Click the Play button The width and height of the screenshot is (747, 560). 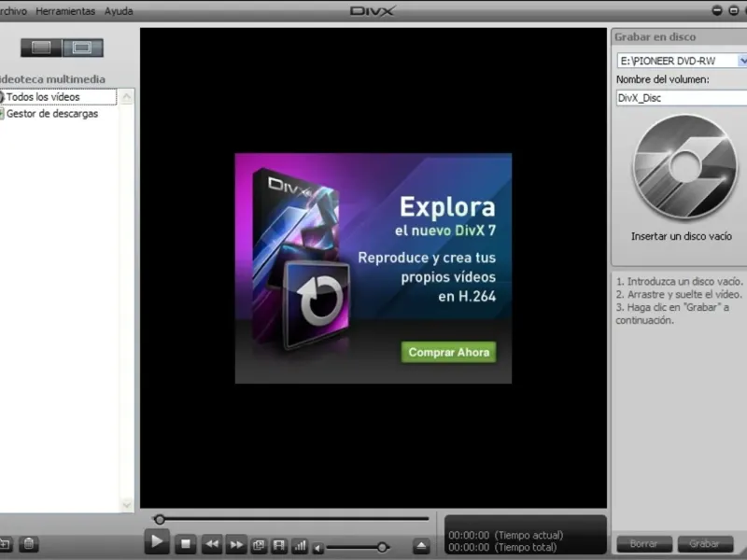157,542
